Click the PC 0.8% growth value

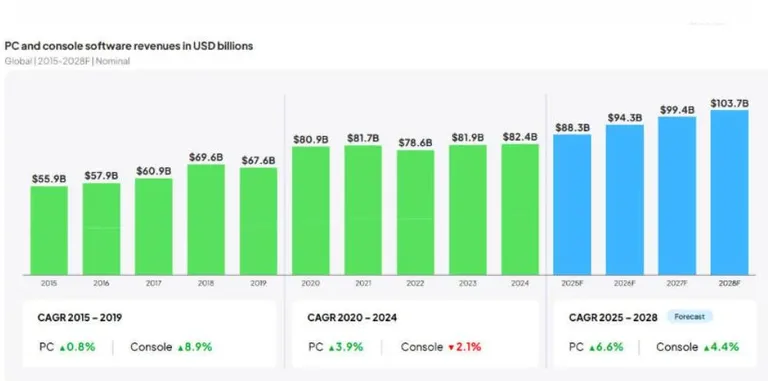[77, 347]
